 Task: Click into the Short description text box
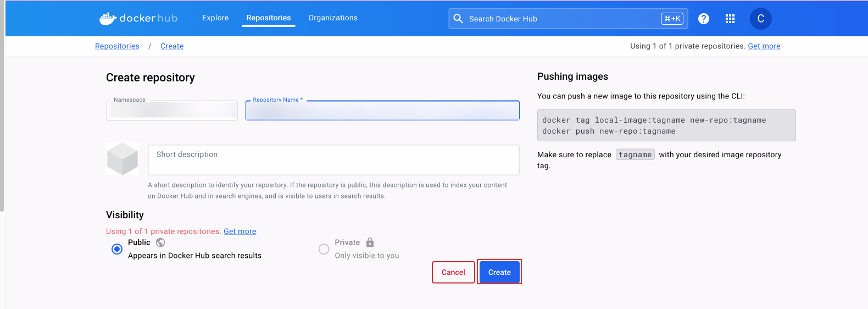click(x=333, y=160)
